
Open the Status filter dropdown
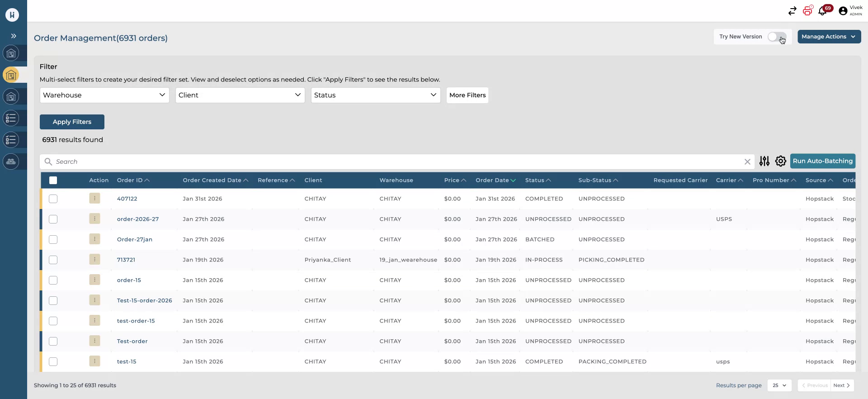pyautogui.click(x=375, y=95)
